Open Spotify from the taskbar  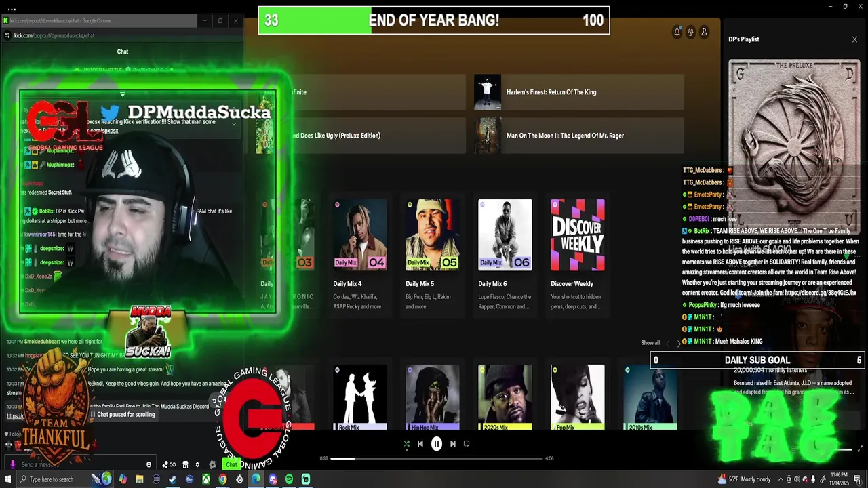tap(289, 479)
